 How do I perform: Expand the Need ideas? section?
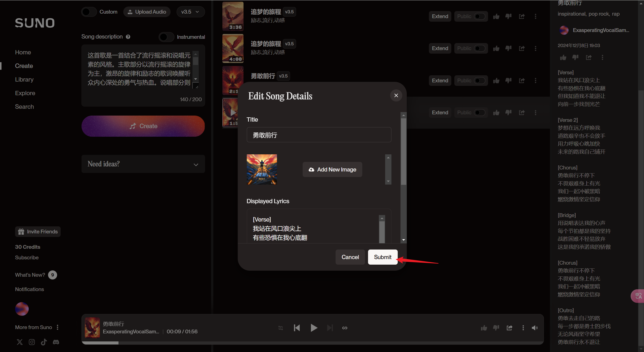click(x=143, y=164)
